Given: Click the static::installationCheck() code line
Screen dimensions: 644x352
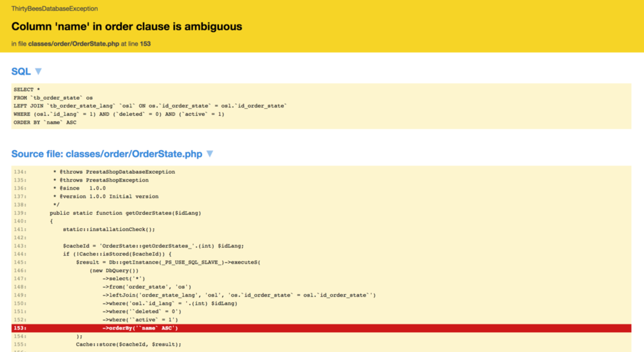Looking at the screenshot, I should coord(109,229).
